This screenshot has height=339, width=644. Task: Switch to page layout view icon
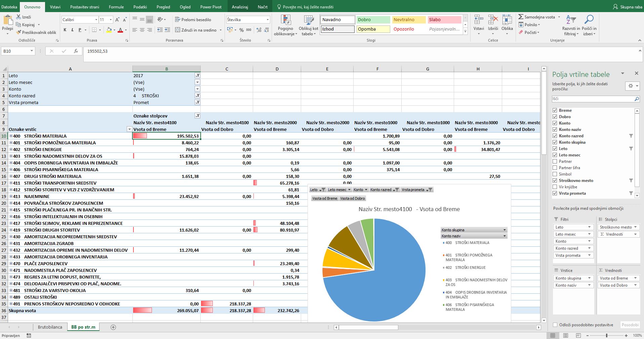pos(566,335)
